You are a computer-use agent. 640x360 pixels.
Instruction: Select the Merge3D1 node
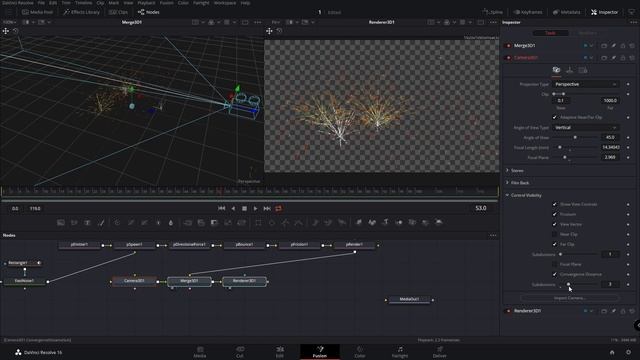point(189,281)
